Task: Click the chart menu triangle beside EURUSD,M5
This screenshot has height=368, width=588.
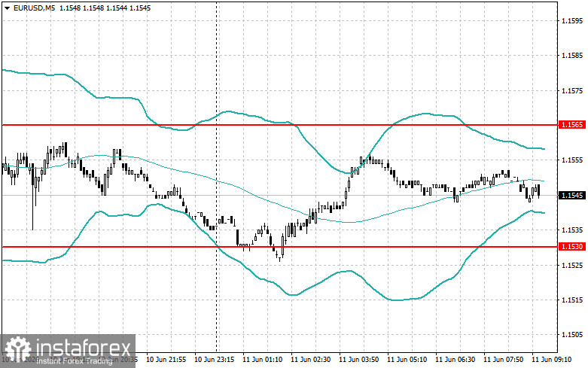Action: tap(7, 8)
